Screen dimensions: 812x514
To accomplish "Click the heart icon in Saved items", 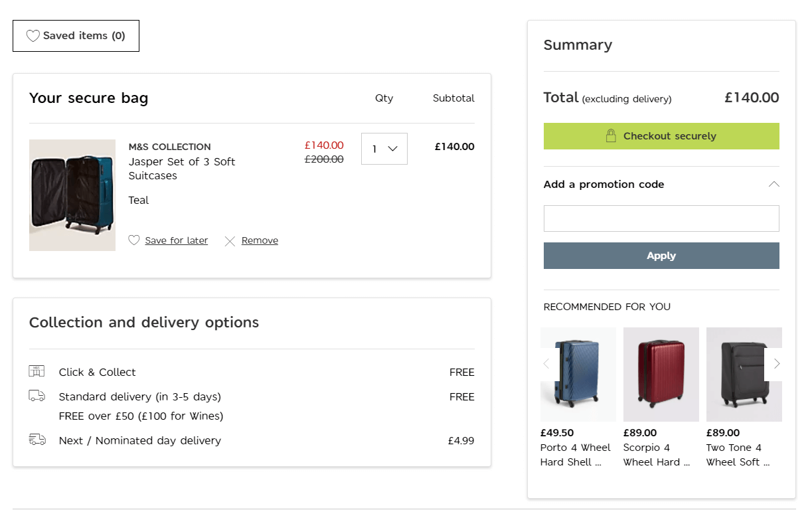I will [33, 36].
